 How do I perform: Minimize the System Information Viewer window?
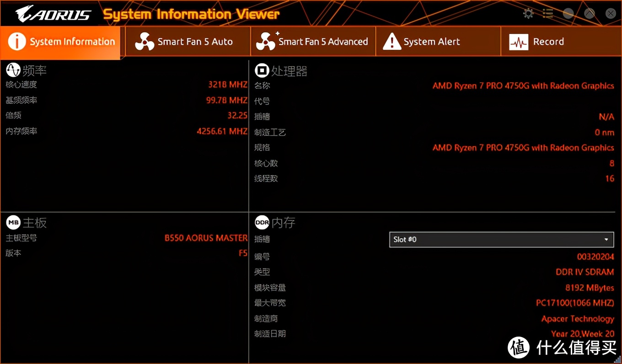568,13
